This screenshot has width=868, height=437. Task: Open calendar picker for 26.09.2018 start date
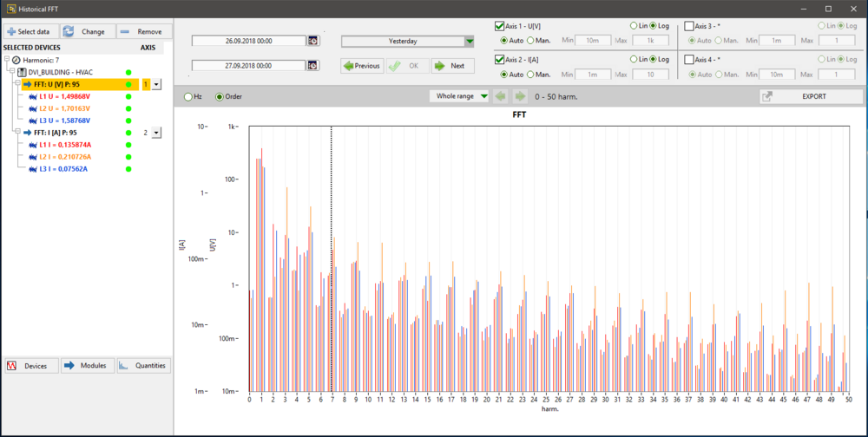tap(313, 41)
